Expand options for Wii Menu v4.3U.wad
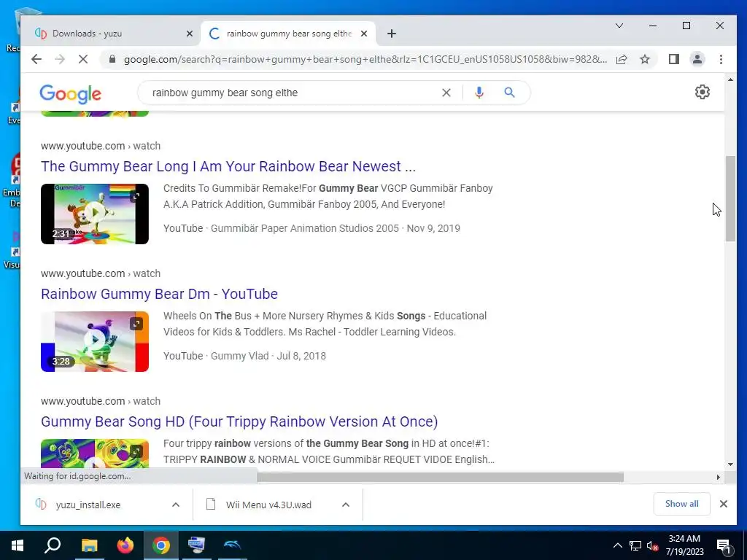This screenshot has height=560, width=747. pos(346,505)
